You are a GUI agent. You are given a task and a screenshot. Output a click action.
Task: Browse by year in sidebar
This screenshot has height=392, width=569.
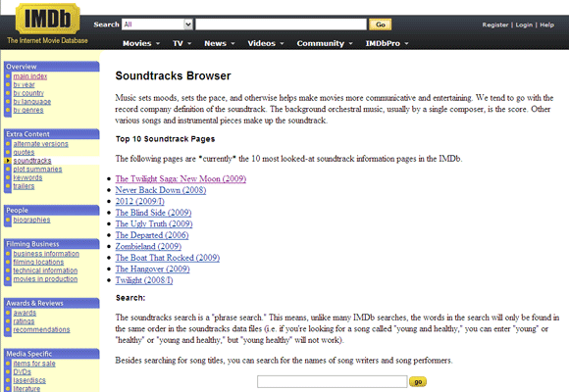click(24, 84)
